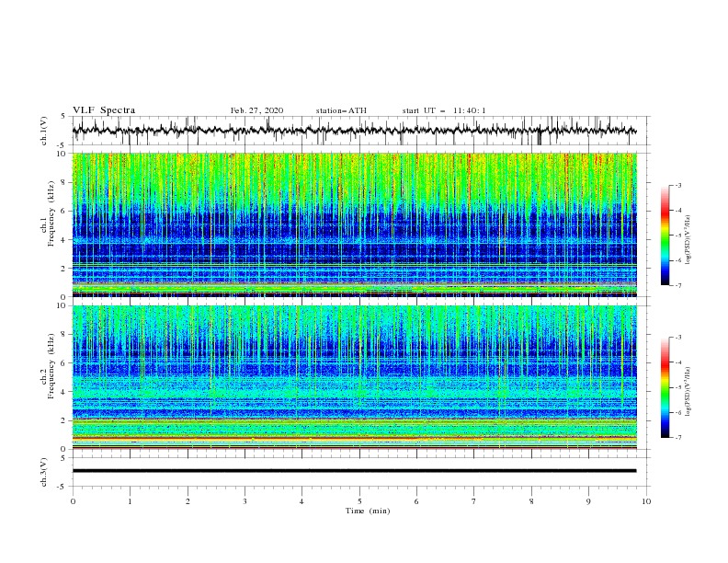Click the "7" tick on the time axis
This screenshot has height=563, width=728.
point(474,501)
